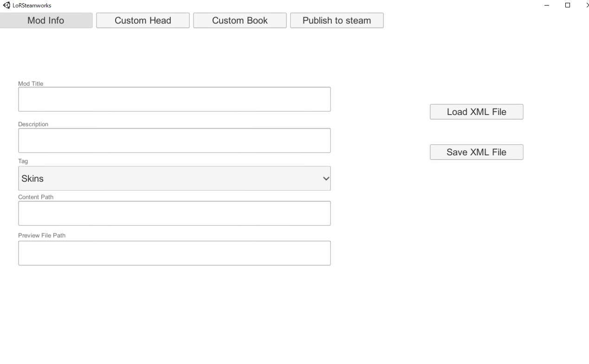
Task: Click the 'Mod Title' label text
Action: 31,84
